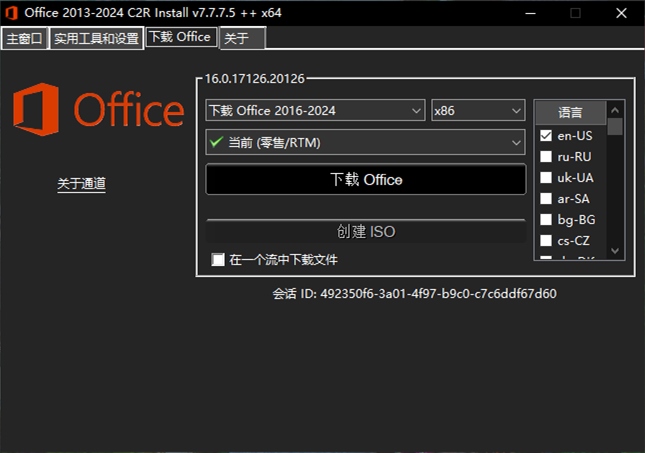The height and width of the screenshot is (453, 645).
Task: Enable the ru-RU language checkbox
Action: pos(546,156)
